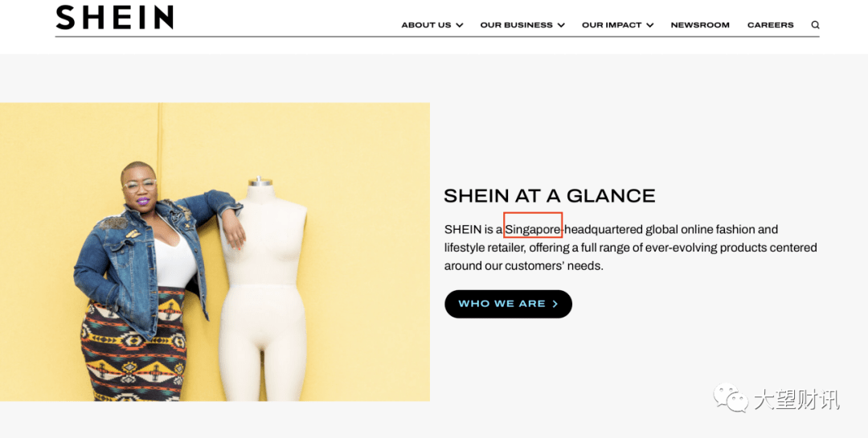The height and width of the screenshot is (438, 868).
Task: Click the red-boxed word Singapore
Action: click(533, 229)
